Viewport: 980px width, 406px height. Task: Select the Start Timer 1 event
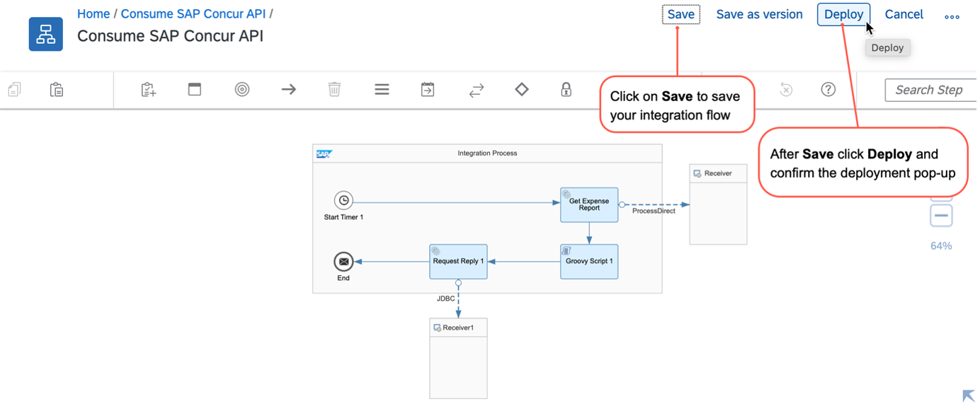343,200
